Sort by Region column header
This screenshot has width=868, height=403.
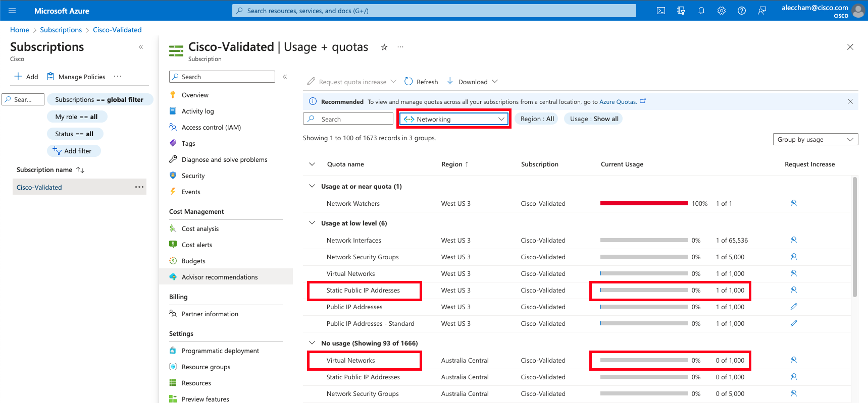click(455, 164)
